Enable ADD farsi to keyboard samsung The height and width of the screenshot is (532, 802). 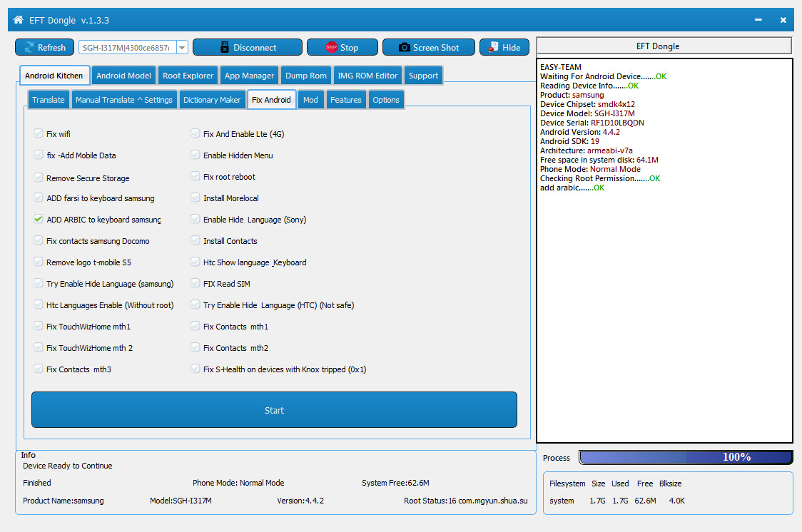pos(39,198)
